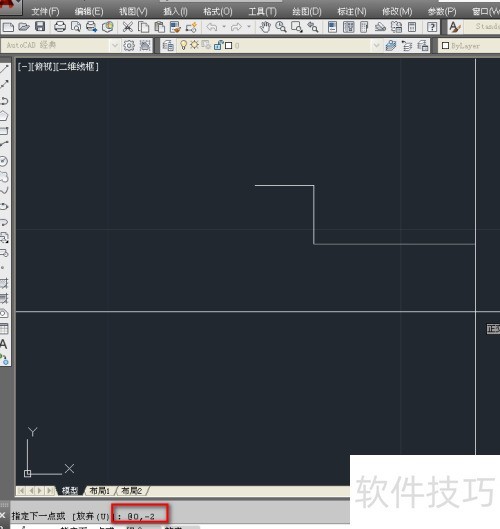Expand the AutoCAD 经典 workspace dropdown
Image resolution: width=500 pixels, height=529 pixels.
(x=115, y=45)
